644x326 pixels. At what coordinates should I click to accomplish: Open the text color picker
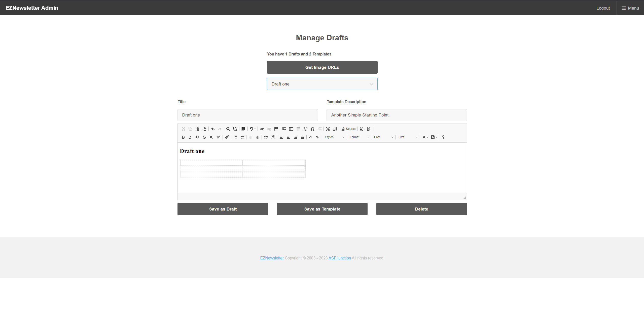425,137
